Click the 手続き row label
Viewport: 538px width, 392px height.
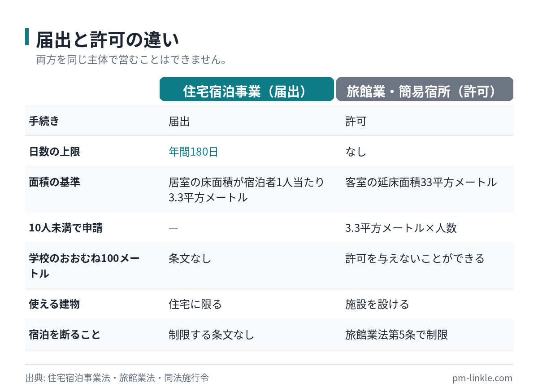pyautogui.click(x=44, y=121)
